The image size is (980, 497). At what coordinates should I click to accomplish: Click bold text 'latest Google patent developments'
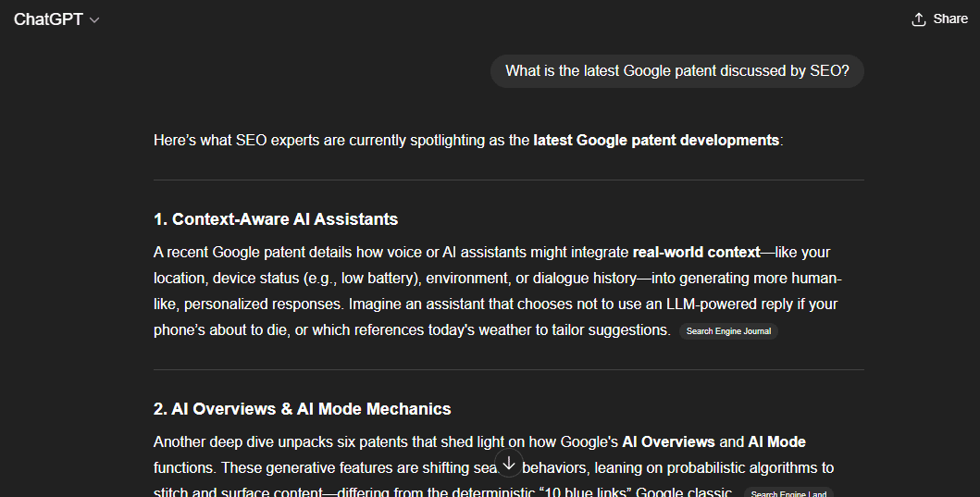(x=655, y=140)
